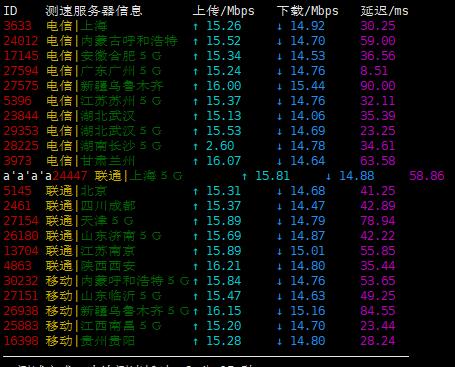Click the server name 北京

click(94, 191)
